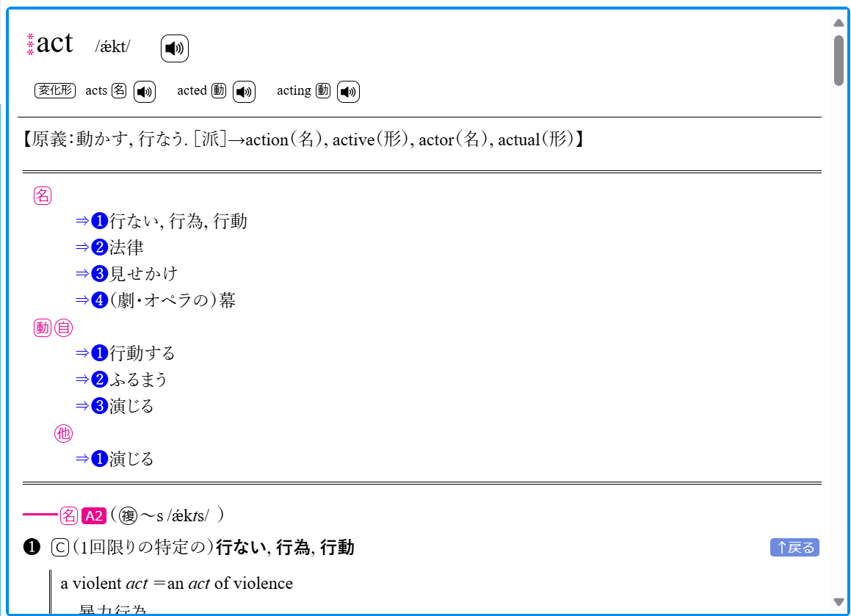Click the 変化形 label badge
The height and width of the screenshot is (616, 851).
[55, 90]
